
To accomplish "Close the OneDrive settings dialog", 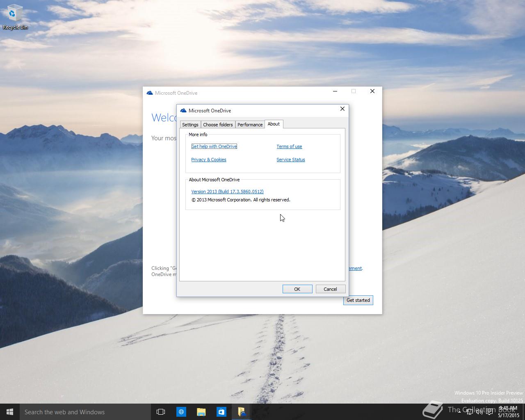I will coord(342,109).
